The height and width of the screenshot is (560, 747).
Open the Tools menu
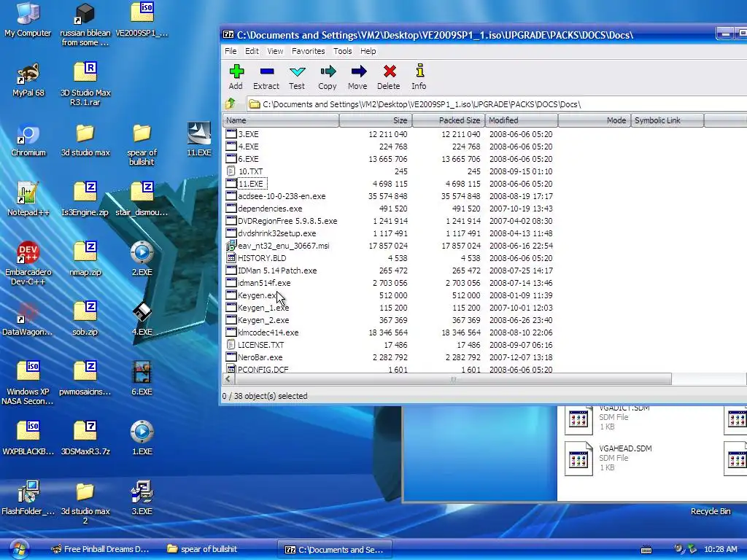click(x=343, y=51)
